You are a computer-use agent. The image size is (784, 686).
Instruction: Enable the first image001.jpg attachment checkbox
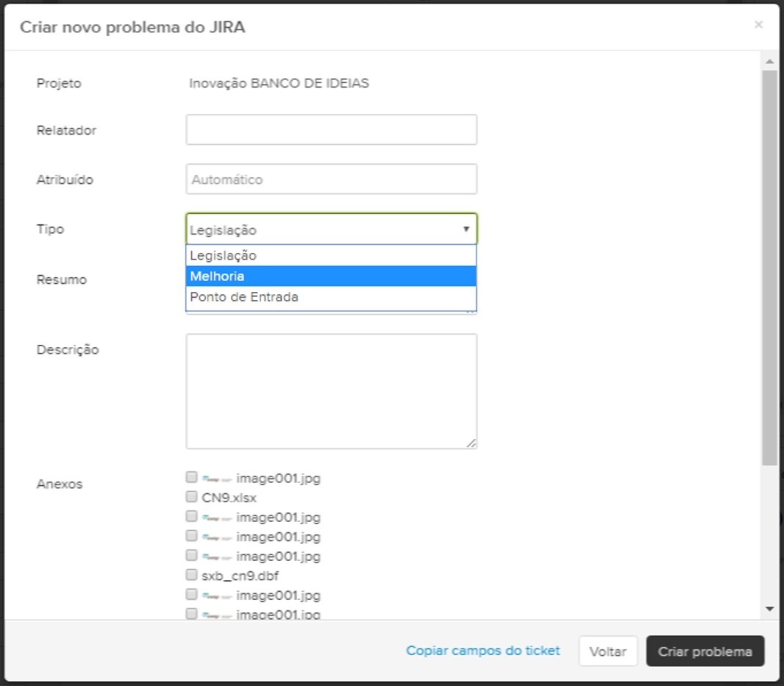(x=192, y=477)
